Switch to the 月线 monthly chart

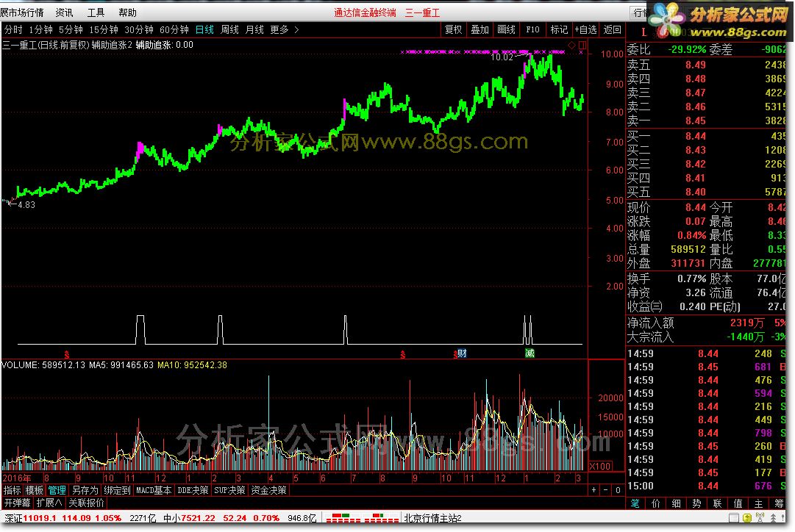click(x=254, y=30)
